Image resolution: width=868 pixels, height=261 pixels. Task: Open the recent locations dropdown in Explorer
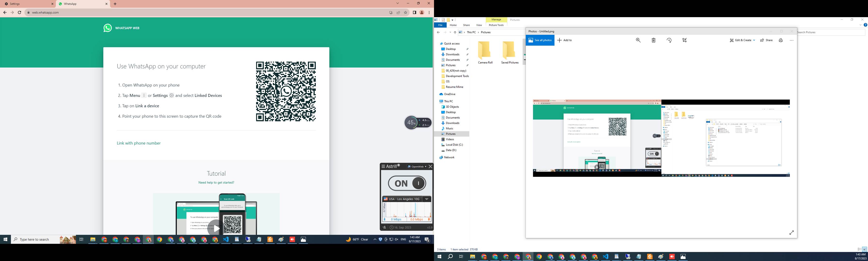(450, 32)
